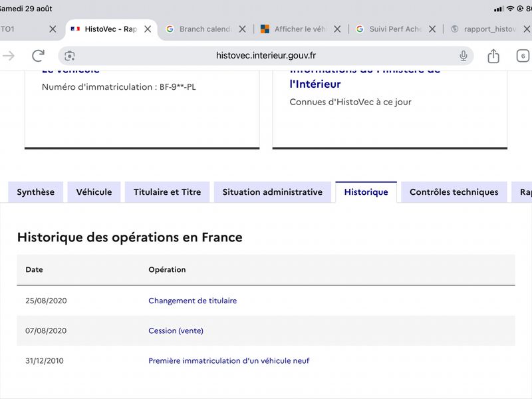Image resolution: width=532 pixels, height=399 pixels.
Task: Click Première immatriculation d'un véhicule neuf
Action: 229,360
